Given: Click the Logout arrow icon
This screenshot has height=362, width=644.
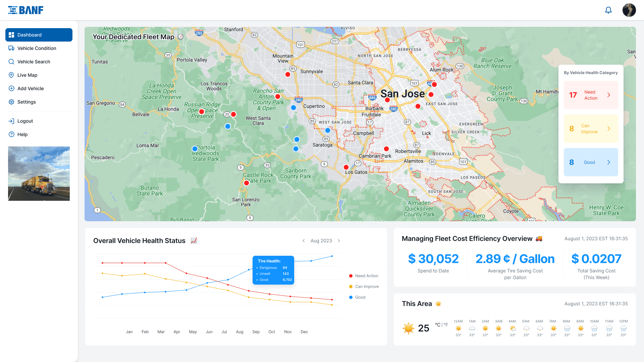Looking at the screenshot, I should point(11,121).
